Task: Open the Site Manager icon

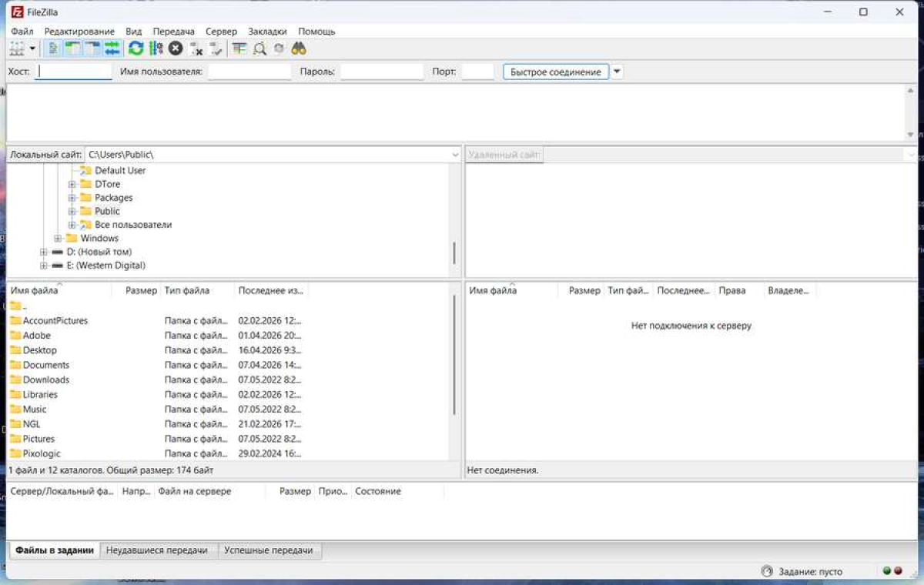Action: click(x=16, y=48)
